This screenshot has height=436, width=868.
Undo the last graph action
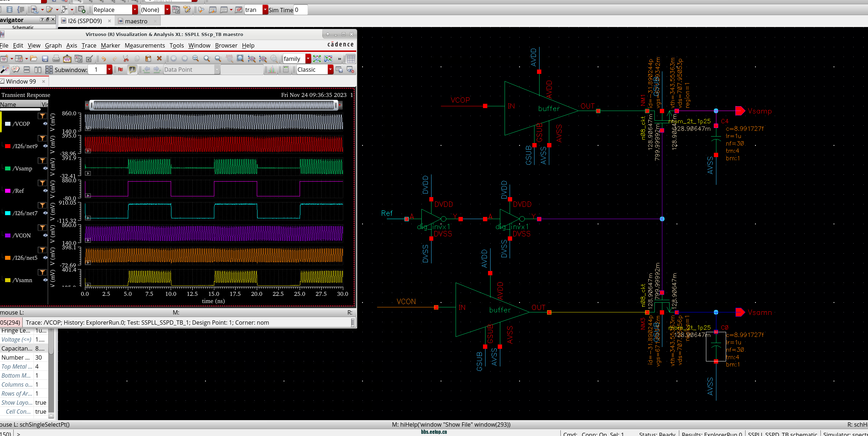coord(103,58)
